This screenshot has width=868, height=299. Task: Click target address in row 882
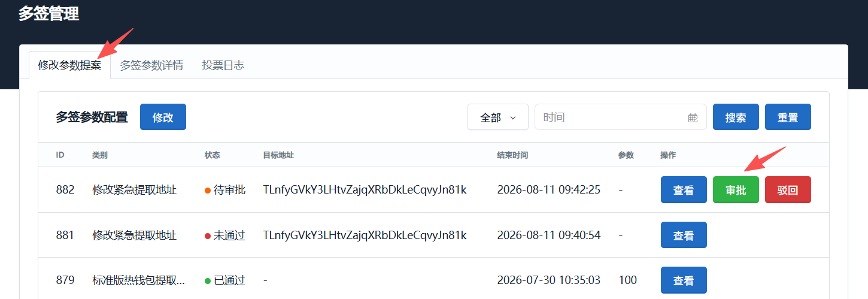pyautogui.click(x=365, y=190)
